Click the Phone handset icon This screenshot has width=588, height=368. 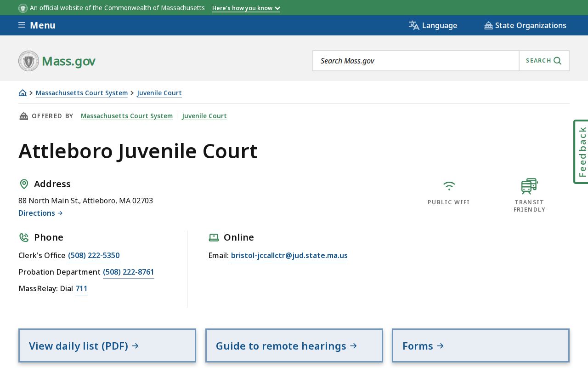(24, 237)
